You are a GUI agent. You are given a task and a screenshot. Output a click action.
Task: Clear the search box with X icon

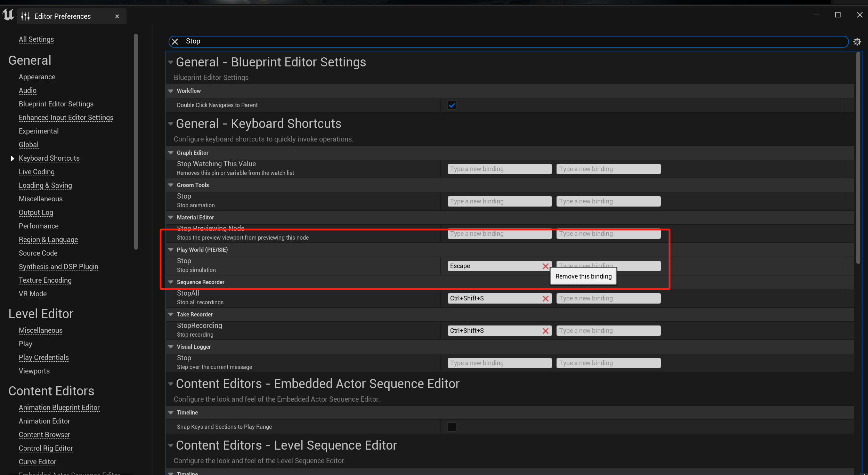coord(175,42)
